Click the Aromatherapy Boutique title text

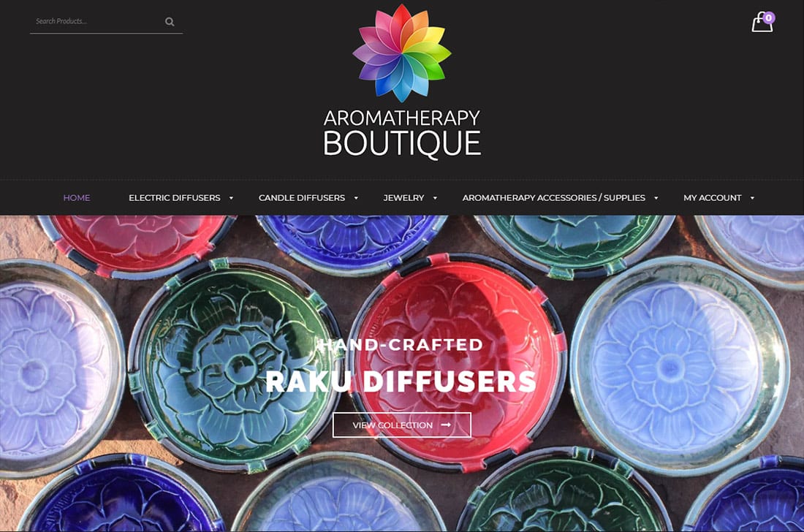(x=402, y=132)
